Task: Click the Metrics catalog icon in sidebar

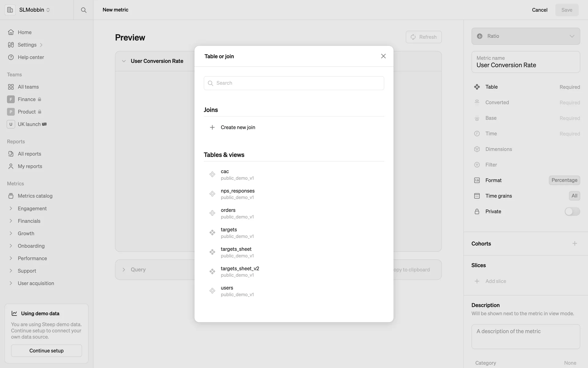Action: click(x=11, y=196)
